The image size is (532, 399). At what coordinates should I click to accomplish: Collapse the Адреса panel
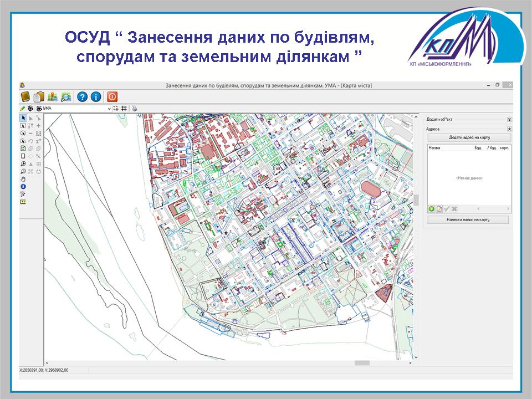509,129
